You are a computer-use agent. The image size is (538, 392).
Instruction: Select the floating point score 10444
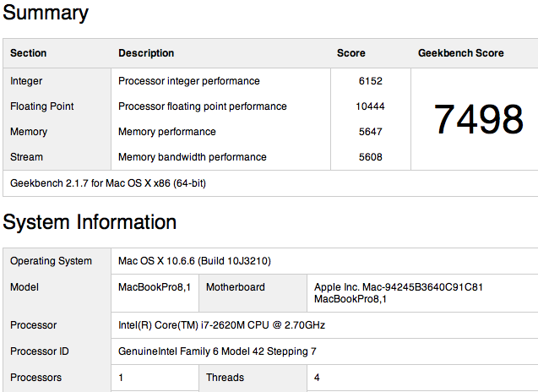pyautogui.click(x=370, y=106)
